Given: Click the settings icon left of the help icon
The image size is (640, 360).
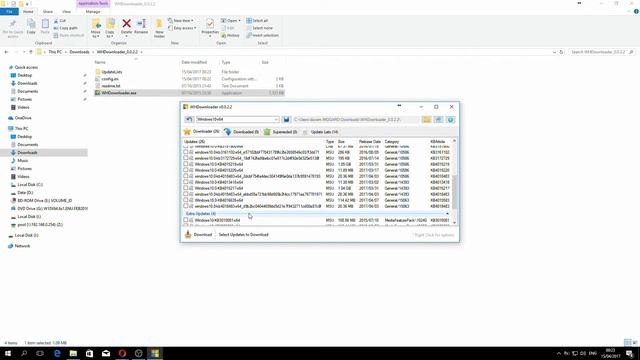Looking at the screenshot, I should click(438, 120).
